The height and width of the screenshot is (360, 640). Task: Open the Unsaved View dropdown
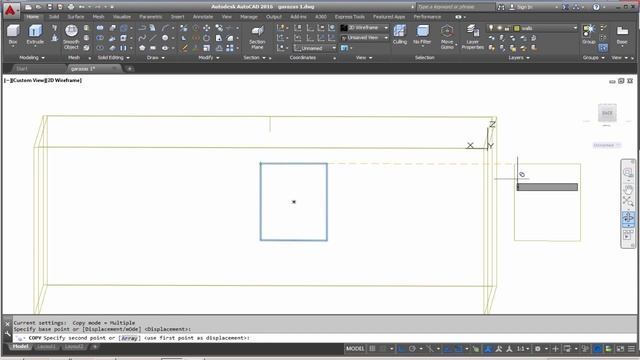pos(364,38)
